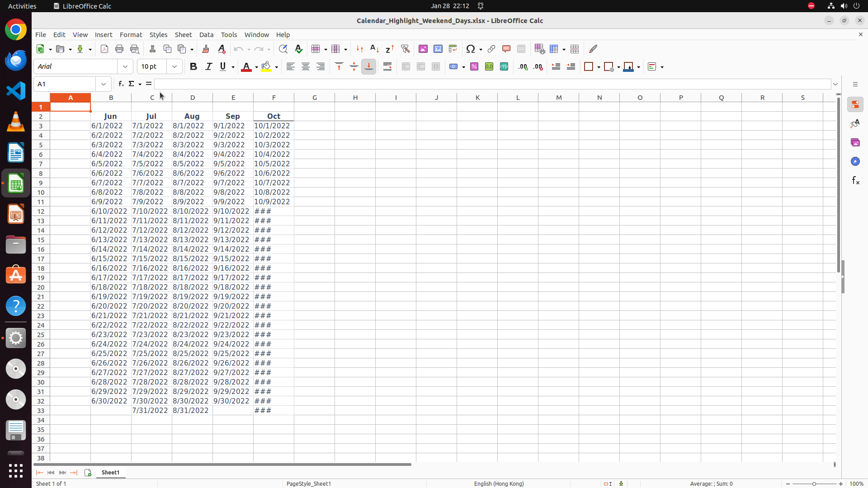Open font color dropdown arrow
Image resolution: width=868 pixels, height=488 pixels.
click(256, 67)
